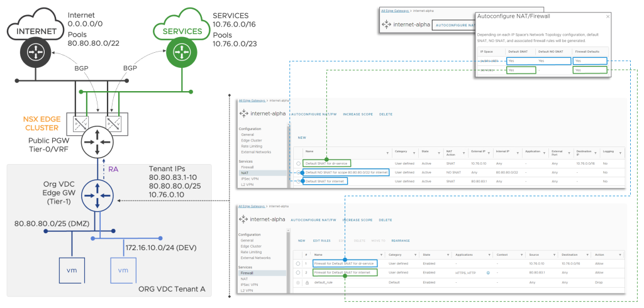Open the Context column filter
This screenshot has width=644, height=308.
click(521, 255)
